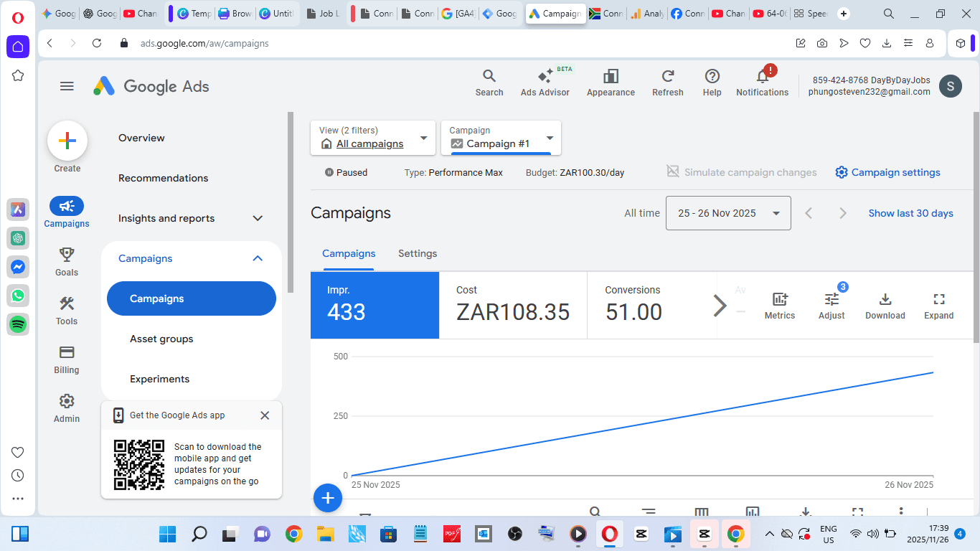Open Campaign settings link
Viewport: 980px width, 551px height.
pyautogui.click(x=888, y=172)
